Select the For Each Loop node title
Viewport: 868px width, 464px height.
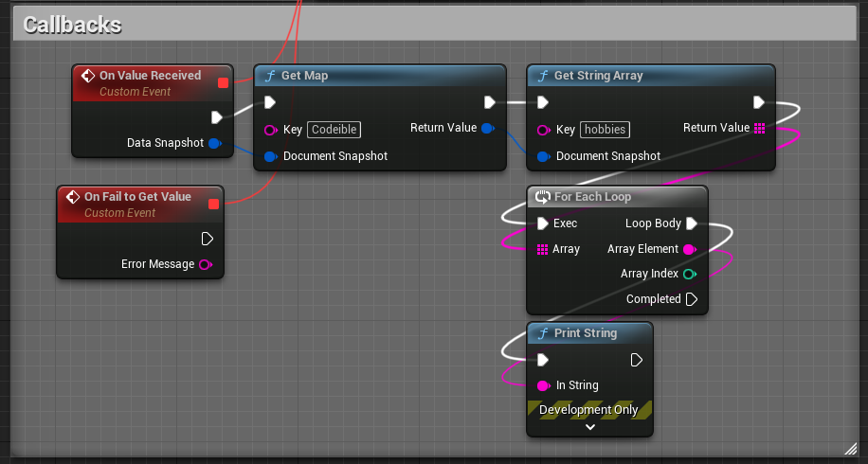click(592, 197)
